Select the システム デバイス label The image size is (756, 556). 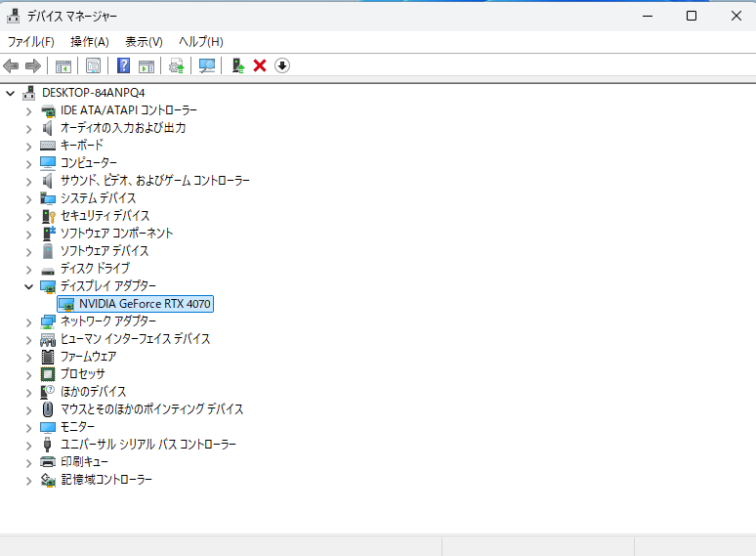coord(98,198)
